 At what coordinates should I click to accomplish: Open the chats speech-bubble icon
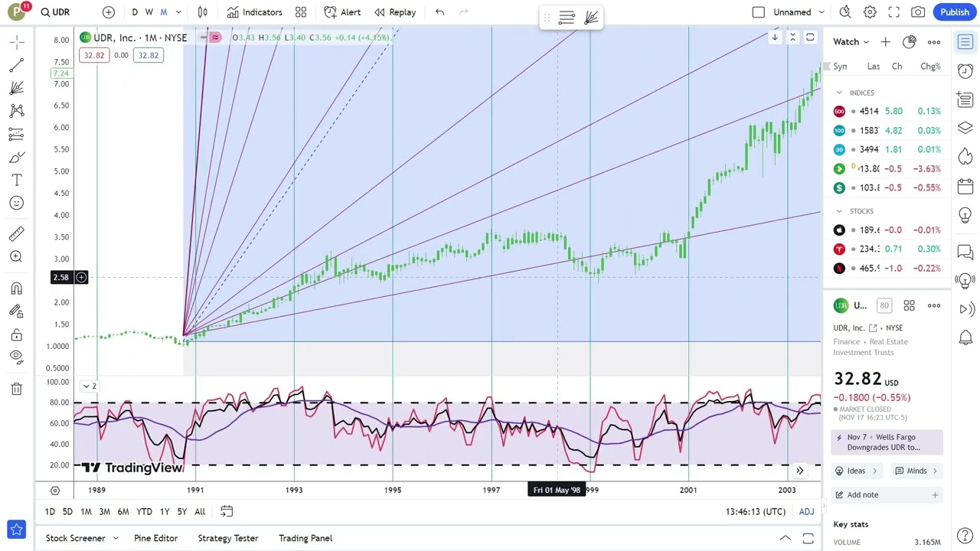click(965, 251)
